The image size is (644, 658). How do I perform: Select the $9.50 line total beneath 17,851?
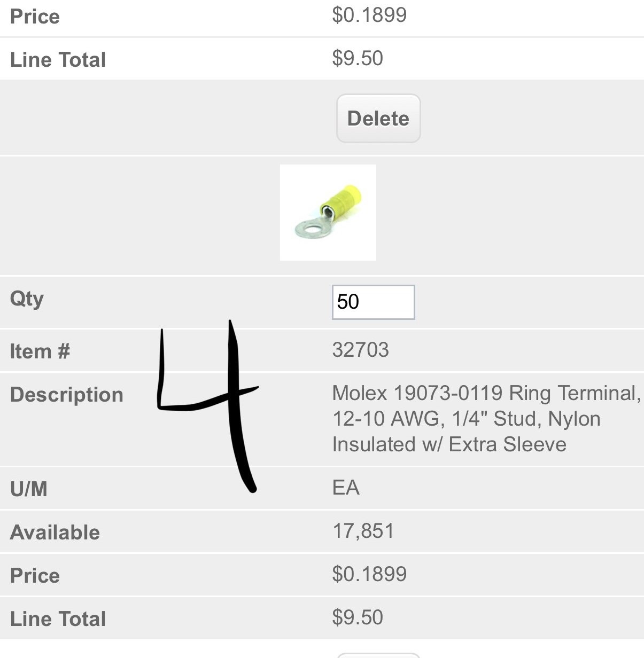358,617
